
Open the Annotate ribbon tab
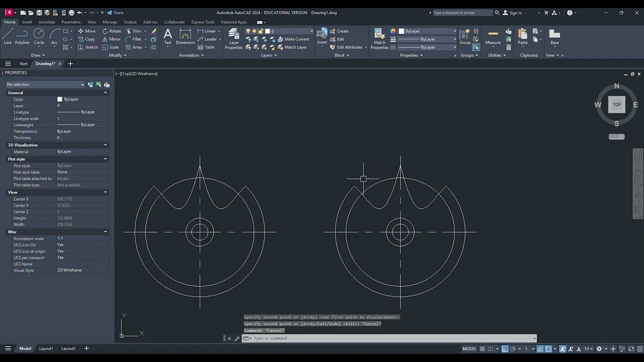(x=47, y=22)
